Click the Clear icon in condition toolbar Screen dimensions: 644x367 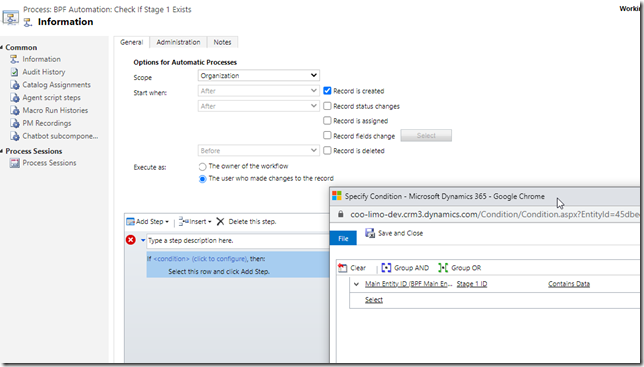(343, 268)
